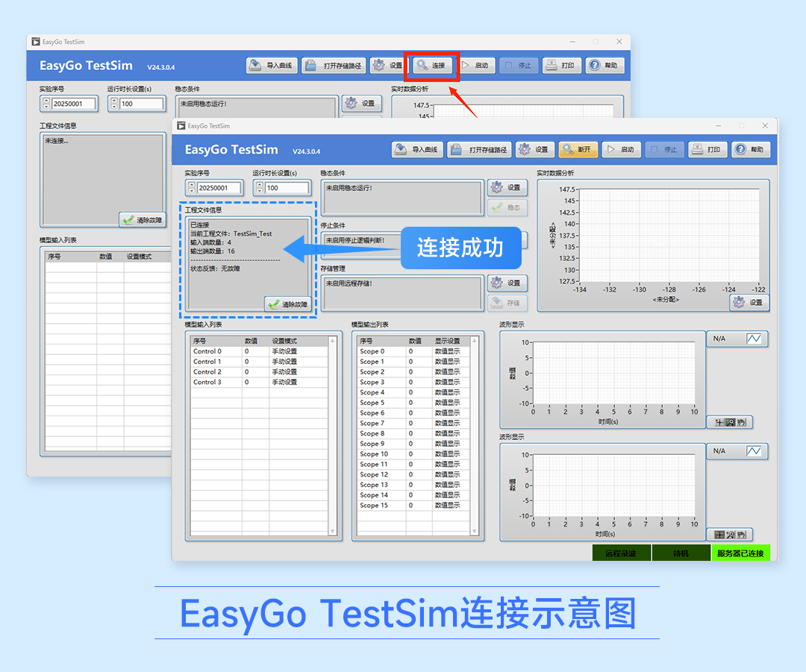
Task: Click the greyed 稳态 checkmark button, front window
Action: 507,207
